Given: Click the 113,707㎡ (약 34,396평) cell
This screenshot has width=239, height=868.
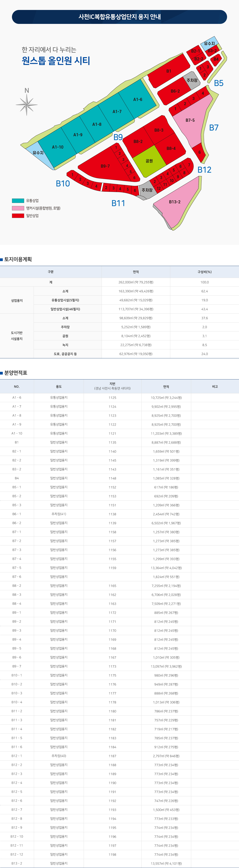Looking at the screenshot, I should [x=136, y=309].
